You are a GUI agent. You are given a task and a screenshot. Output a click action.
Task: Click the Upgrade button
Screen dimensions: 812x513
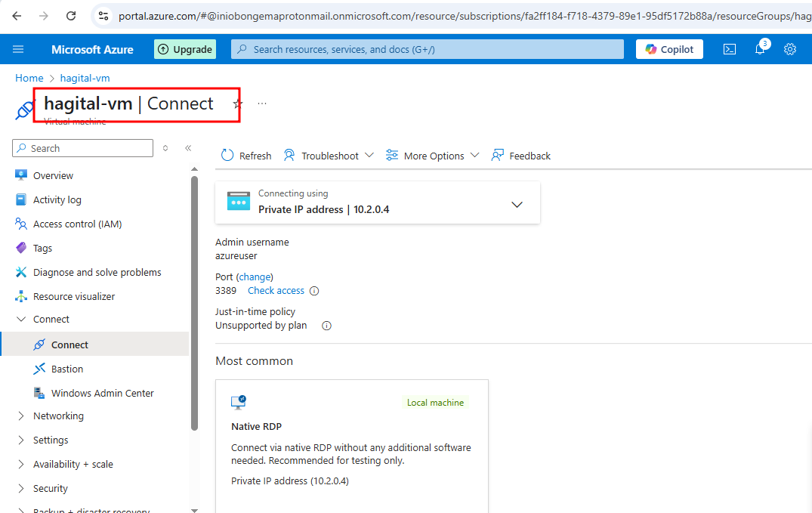click(x=185, y=49)
